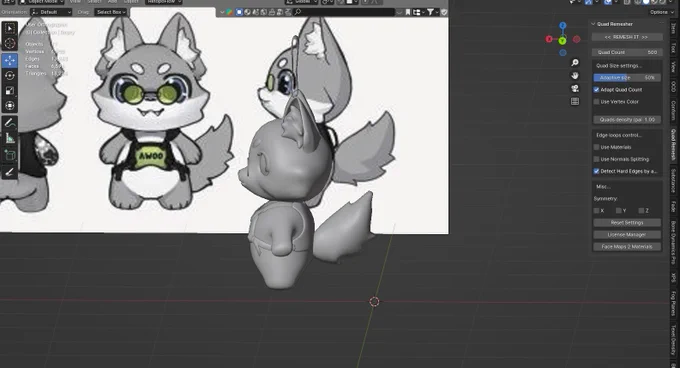Uncheck Detect Hard Edges by angle

(x=596, y=171)
